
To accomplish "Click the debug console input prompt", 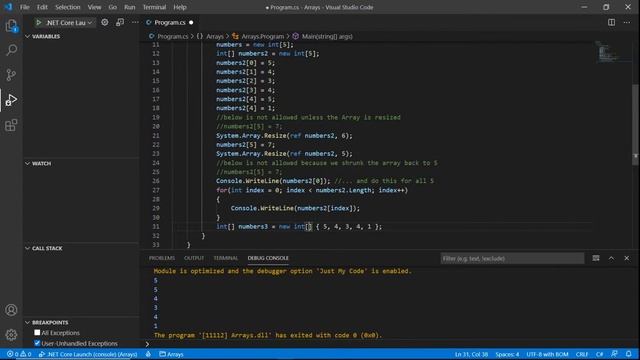I will tap(388, 344).
